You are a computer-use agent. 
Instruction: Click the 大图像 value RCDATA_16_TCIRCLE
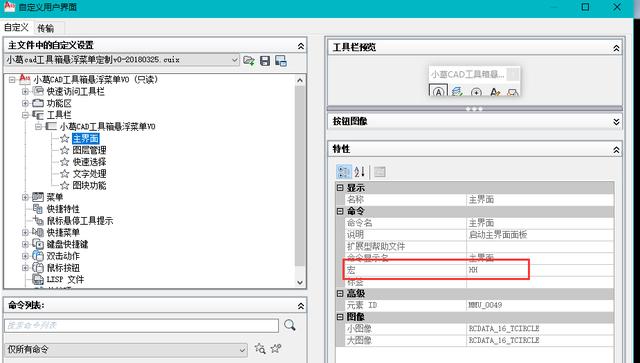(x=504, y=341)
